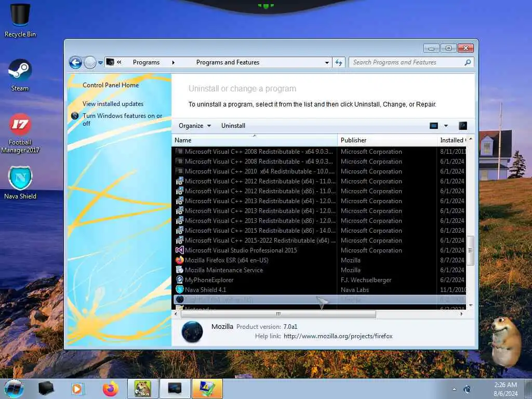
Task: Refresh the Programs and Features address bar
Action: pyautogui.click(x=339, y=62)
